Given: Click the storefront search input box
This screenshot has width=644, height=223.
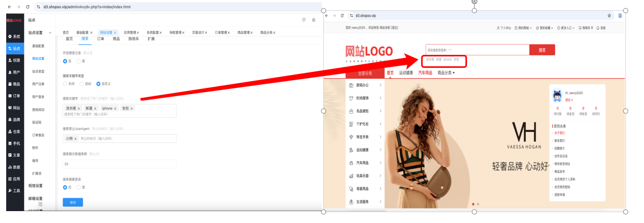Looking at the screenshot, I should 478,50.
